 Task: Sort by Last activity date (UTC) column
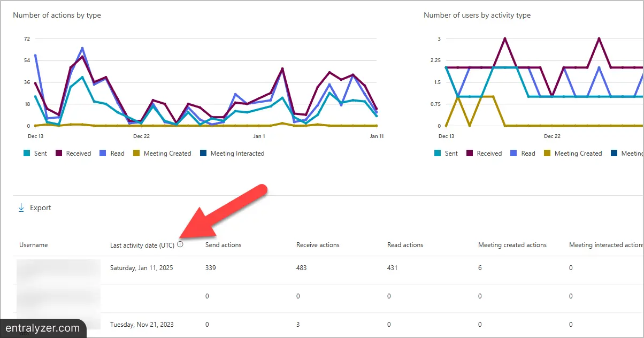coord(142,245)
